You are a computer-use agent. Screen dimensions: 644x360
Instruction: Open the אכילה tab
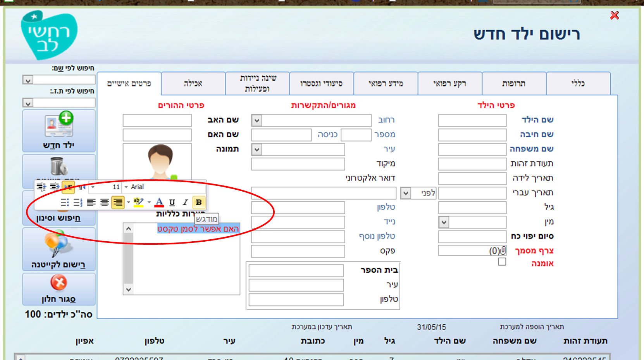tap(193, 83)
